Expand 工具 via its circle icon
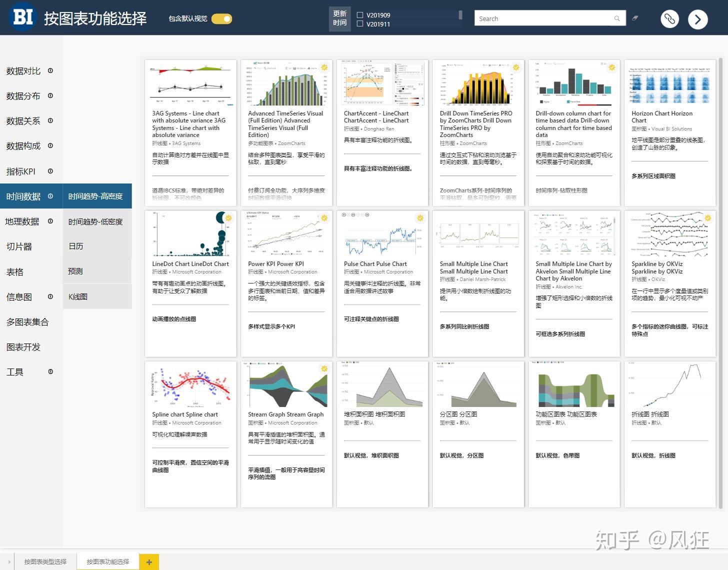Image resolution: width=728 pixels, height=570 pixels. [50, 371]
